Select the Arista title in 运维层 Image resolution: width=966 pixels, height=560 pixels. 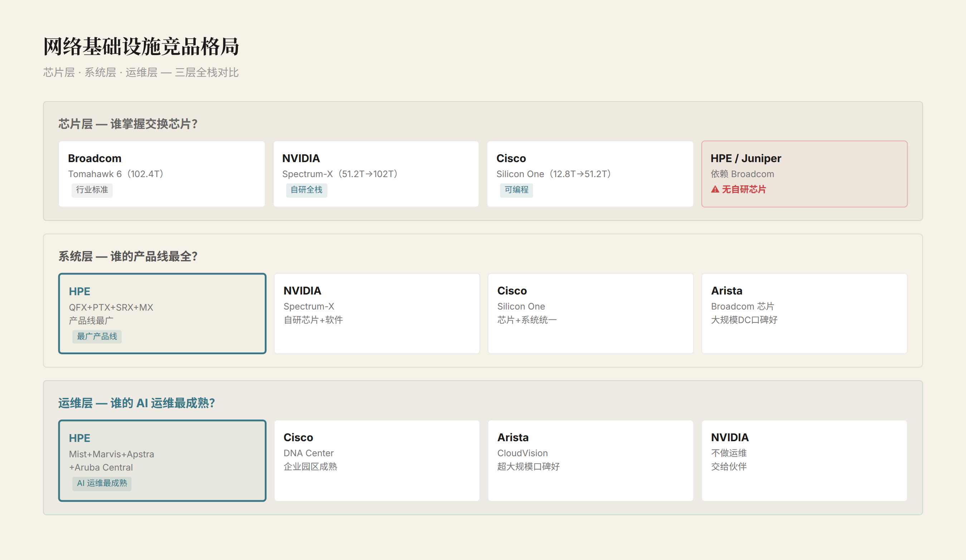point(512,437)
